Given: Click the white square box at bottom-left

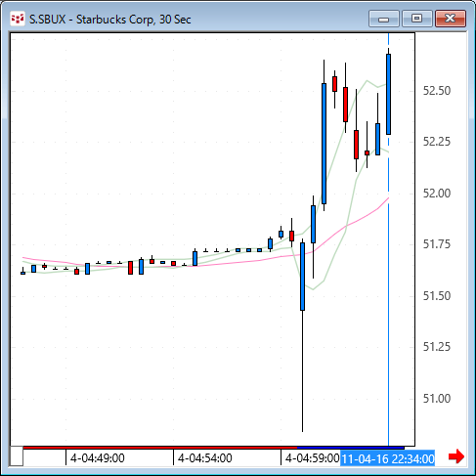Looking at the screenshot, I should pyautogui.click(x=17, y=456).
